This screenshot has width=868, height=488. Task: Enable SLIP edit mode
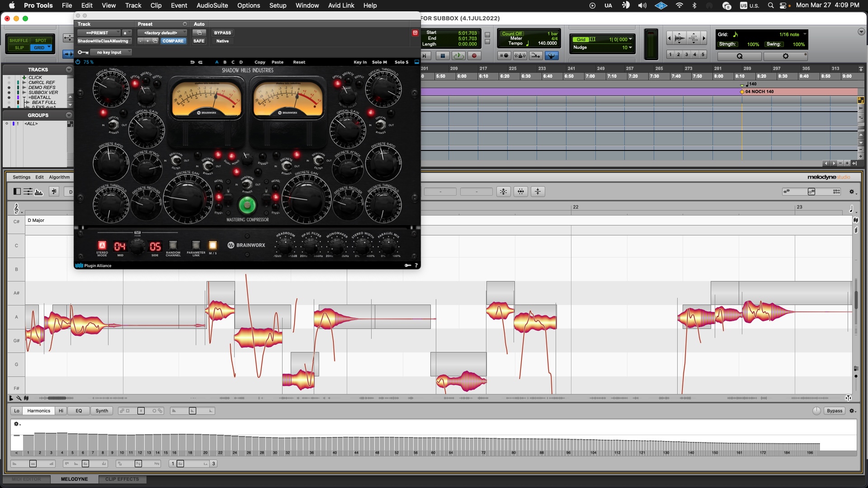pyautogui.click(x=19, y=47)
